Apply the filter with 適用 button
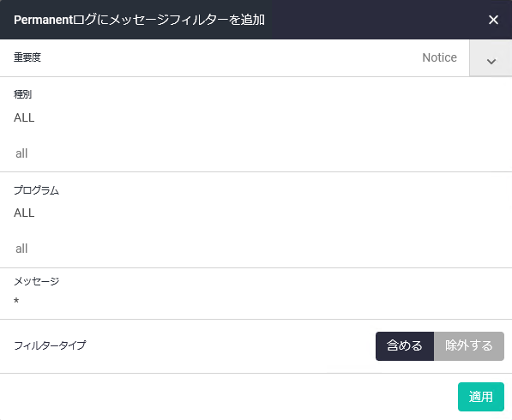Viewport: 512px width, 420px height. 481,397
